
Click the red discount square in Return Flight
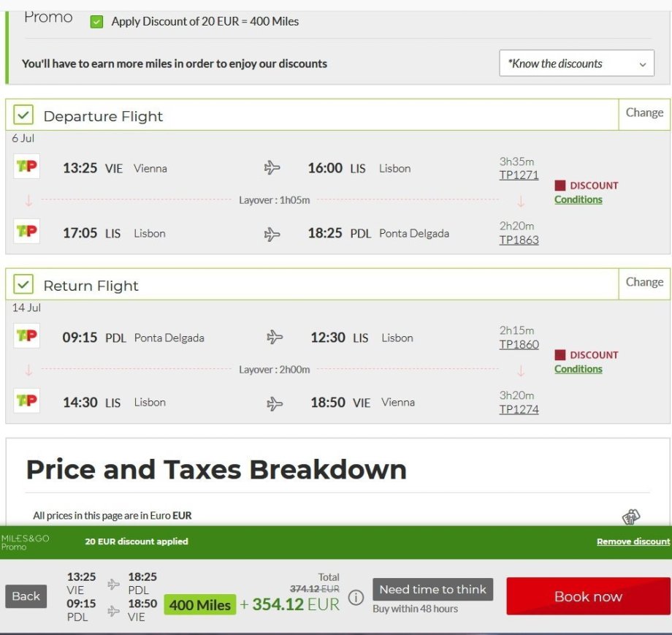click(560, 355)
